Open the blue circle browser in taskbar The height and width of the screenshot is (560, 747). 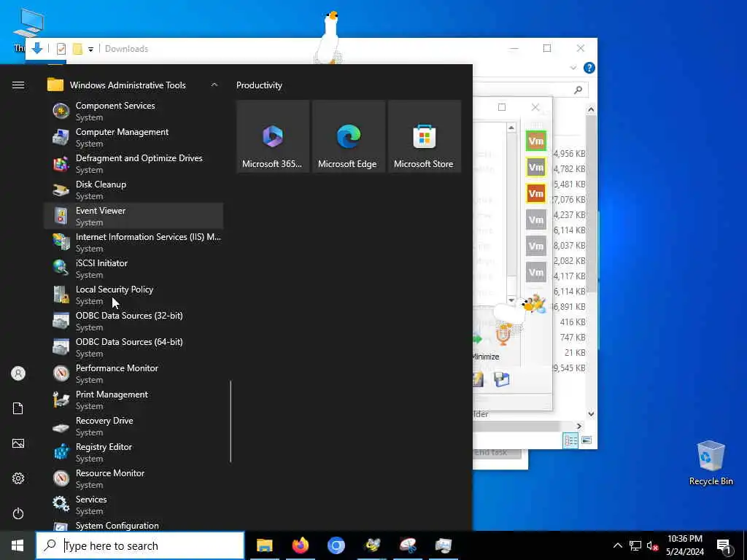pos(336,545)
